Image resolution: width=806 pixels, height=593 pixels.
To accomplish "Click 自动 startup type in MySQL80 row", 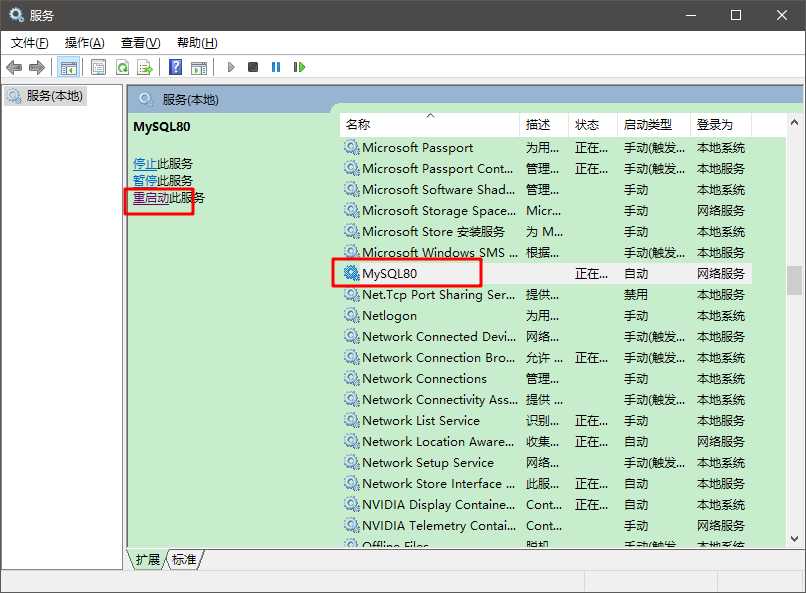I will [x=636, y=273].
